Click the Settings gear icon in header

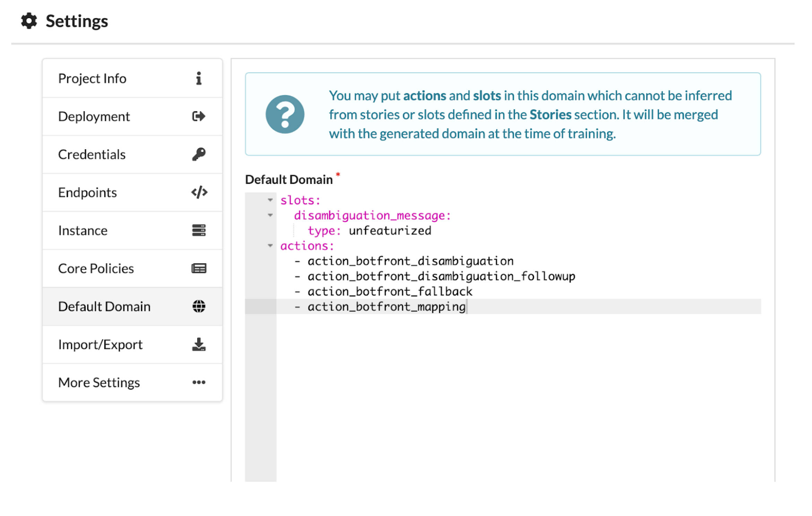pyautogui.click(x=29, y=21)
